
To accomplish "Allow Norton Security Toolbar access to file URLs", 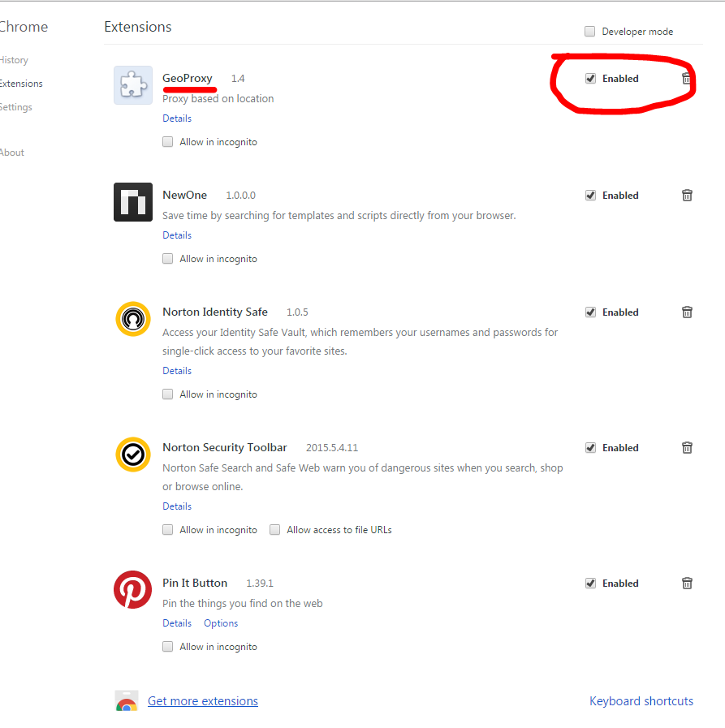I will coord(275,530).
